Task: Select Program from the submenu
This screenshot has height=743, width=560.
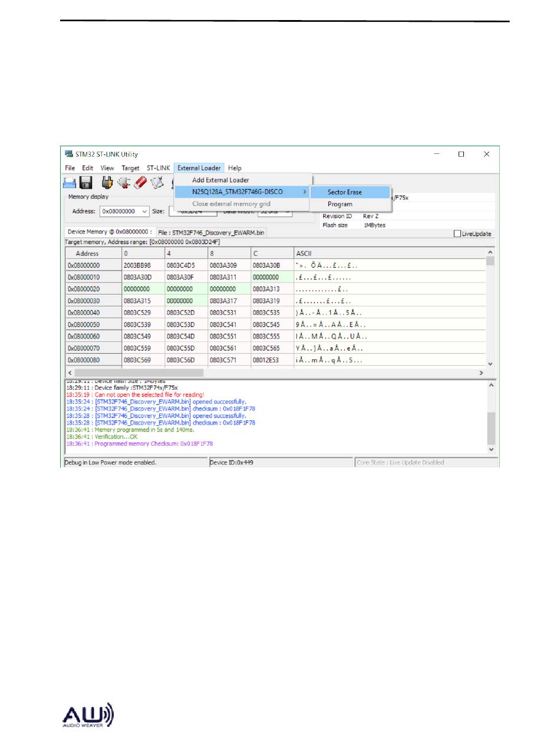Action: [351, 204]
